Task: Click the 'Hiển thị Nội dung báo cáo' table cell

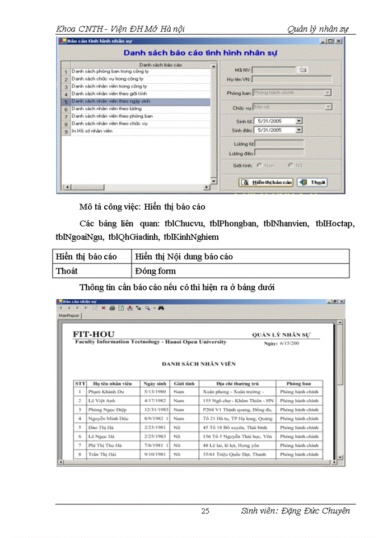Action: (240, 257)
